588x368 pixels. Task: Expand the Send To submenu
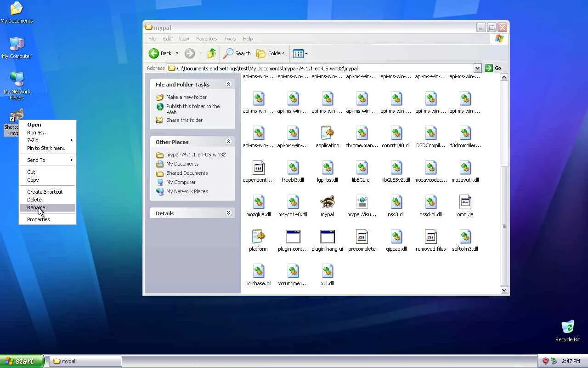[x=47, y=160]
